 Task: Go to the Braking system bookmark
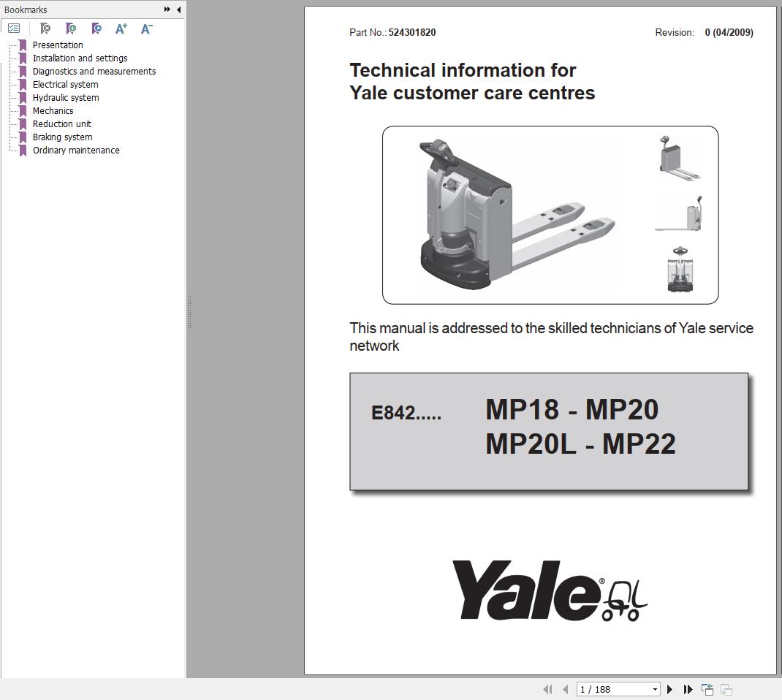pyautogui.click(x=62, y=137)
